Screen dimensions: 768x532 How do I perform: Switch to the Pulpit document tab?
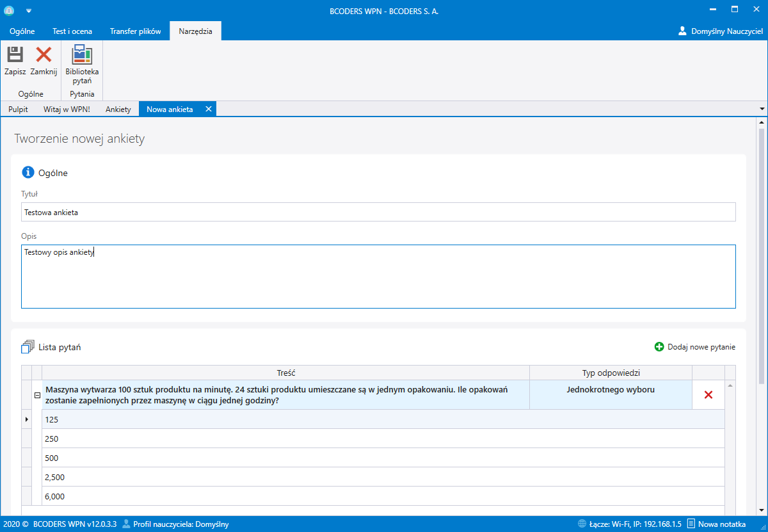pos(18,109)
